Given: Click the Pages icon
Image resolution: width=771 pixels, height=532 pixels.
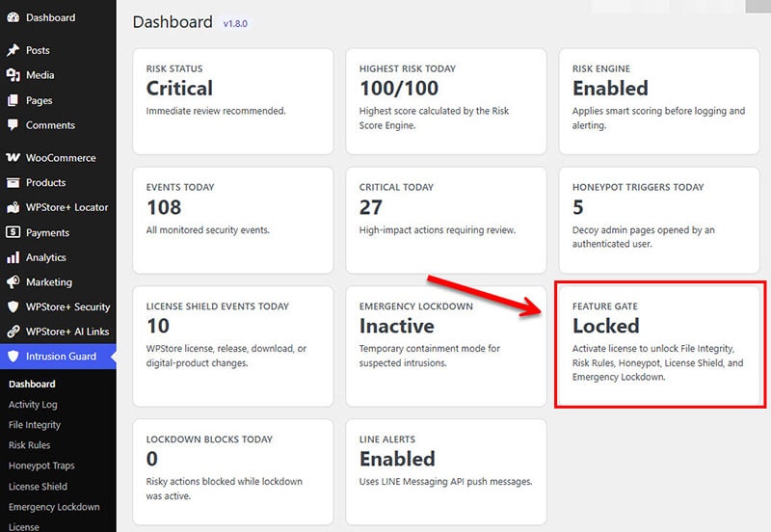Looking at the screenshot, I should 13,100.
